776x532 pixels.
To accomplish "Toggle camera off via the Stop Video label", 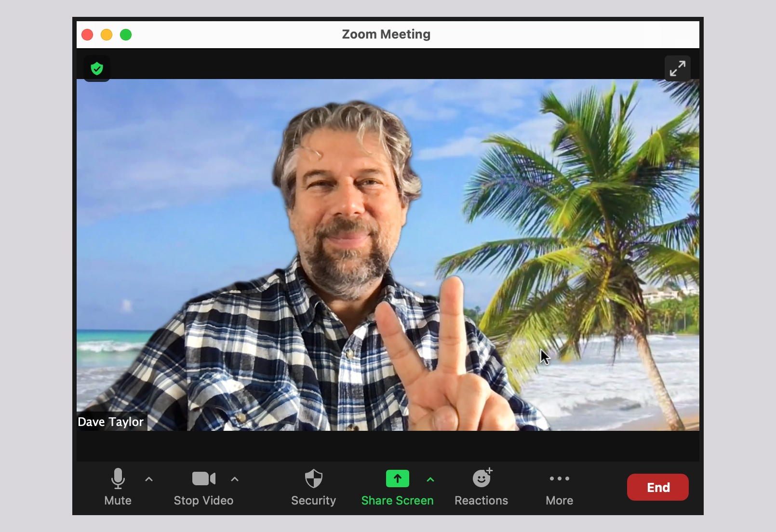I will pyautogui.click(x=203, y=500).
